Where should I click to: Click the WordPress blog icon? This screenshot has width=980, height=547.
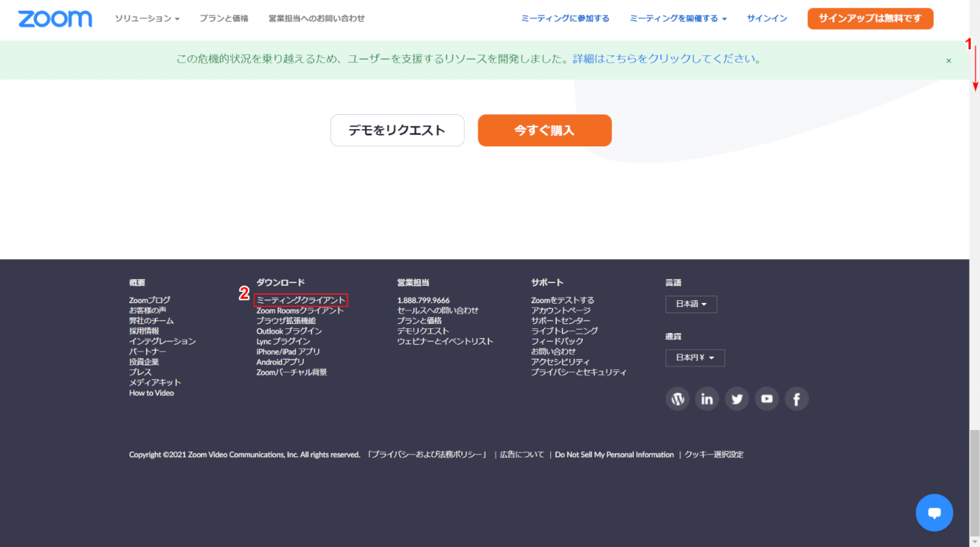click(677, 399)
